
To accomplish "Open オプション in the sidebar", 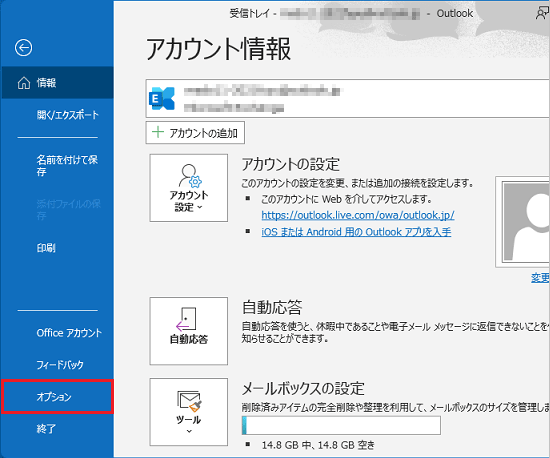I will pos(57,397).
